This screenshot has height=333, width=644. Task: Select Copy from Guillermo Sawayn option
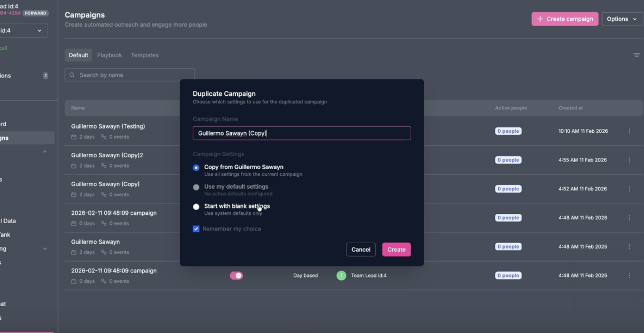196,168
